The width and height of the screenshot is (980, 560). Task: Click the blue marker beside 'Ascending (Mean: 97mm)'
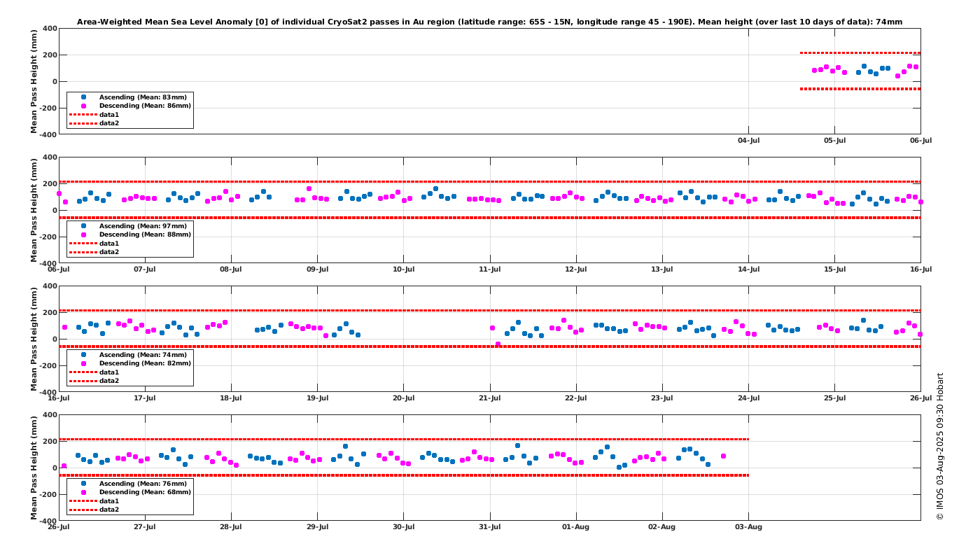83,226
